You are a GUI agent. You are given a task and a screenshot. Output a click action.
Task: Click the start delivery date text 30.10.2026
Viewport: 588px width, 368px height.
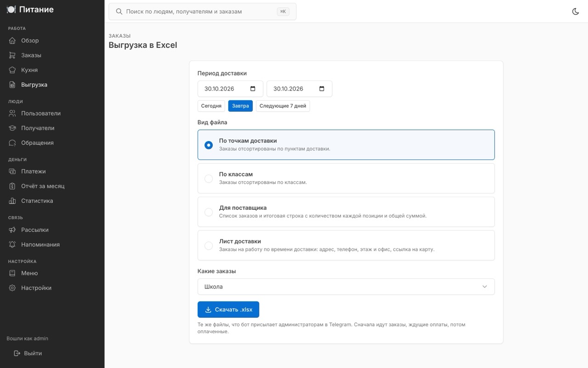click(219, 89)
